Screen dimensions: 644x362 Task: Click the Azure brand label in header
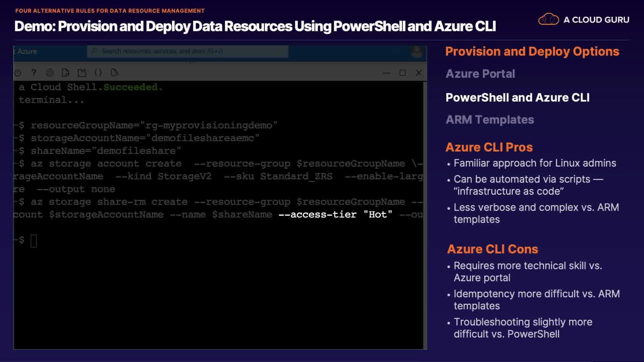(27, 51)
